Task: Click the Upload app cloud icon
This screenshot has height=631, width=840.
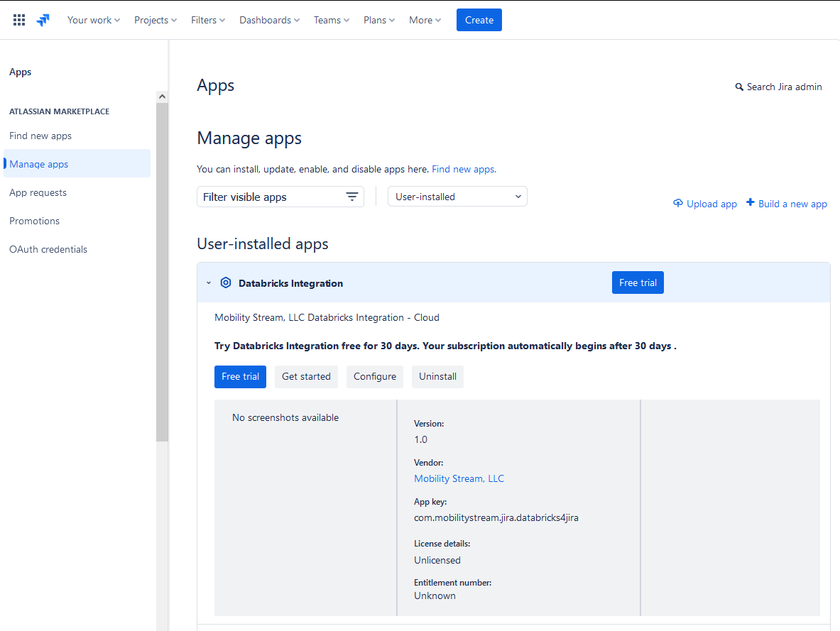Action: coord(678,204)
